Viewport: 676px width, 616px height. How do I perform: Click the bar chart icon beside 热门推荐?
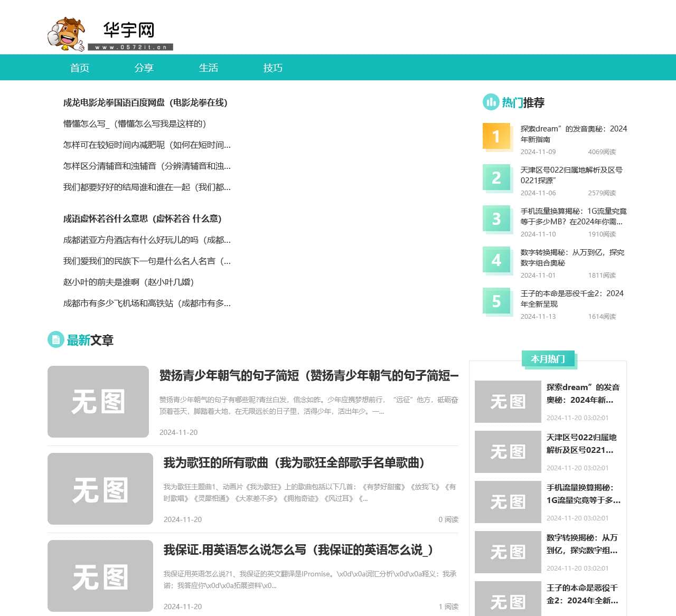coord(490,102)
